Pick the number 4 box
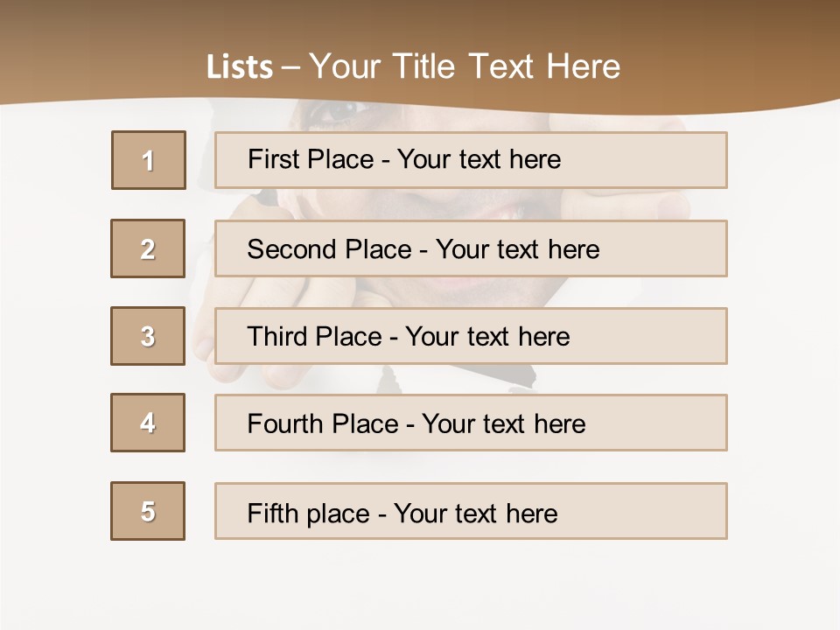The width and height of the screenshot is (840, 630). [148, 423]
